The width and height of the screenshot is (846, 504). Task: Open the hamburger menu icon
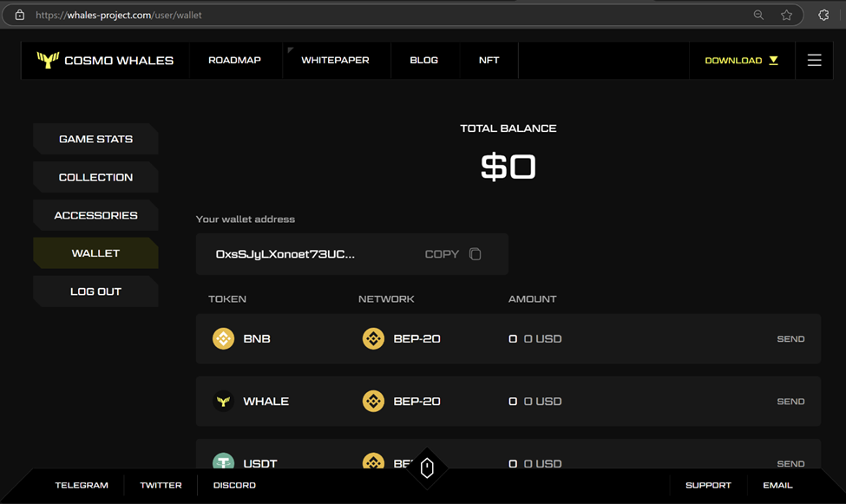click(814, 60)
